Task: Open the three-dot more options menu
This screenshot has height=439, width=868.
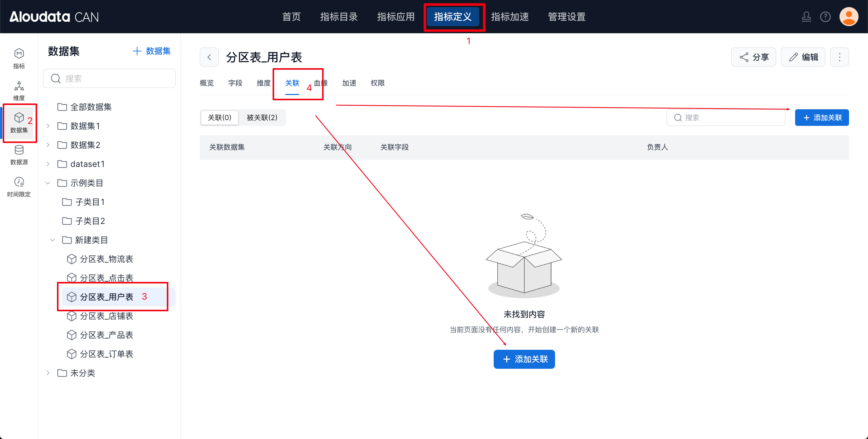Action: coord(839,57)
